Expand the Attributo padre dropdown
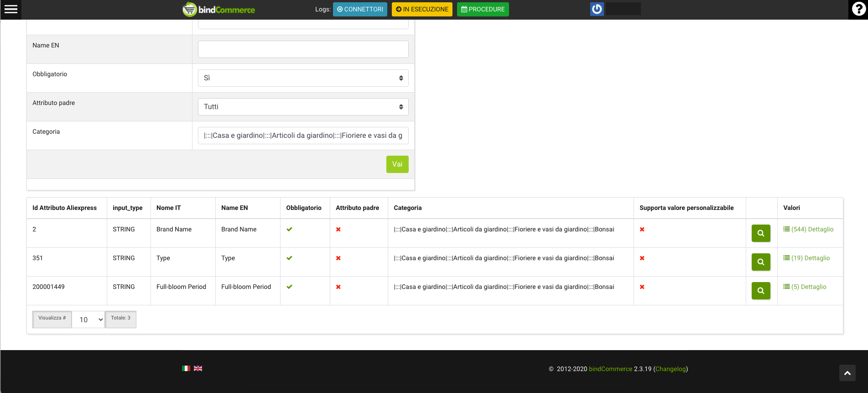Image resolution: width=868 pixels, height=393 pixels. pyautogui.click(x=303, y=107)
